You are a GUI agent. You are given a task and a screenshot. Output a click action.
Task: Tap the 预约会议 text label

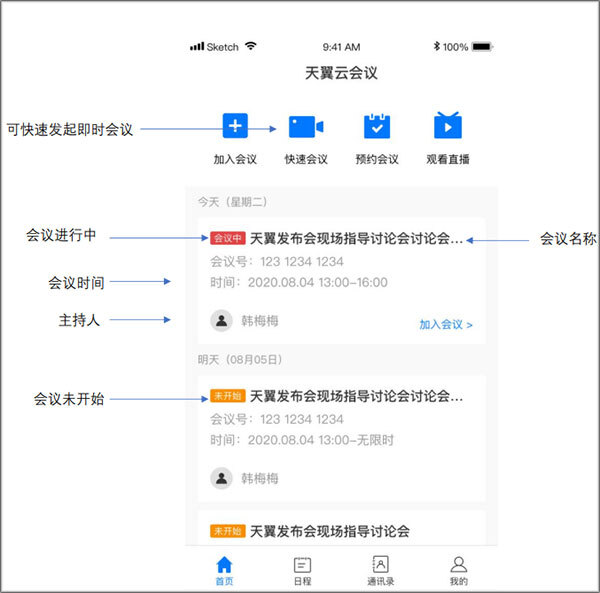(x=377, y=159)
